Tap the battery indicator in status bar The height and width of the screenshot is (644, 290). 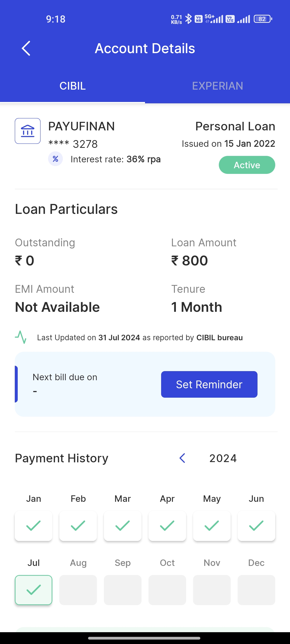263,19
